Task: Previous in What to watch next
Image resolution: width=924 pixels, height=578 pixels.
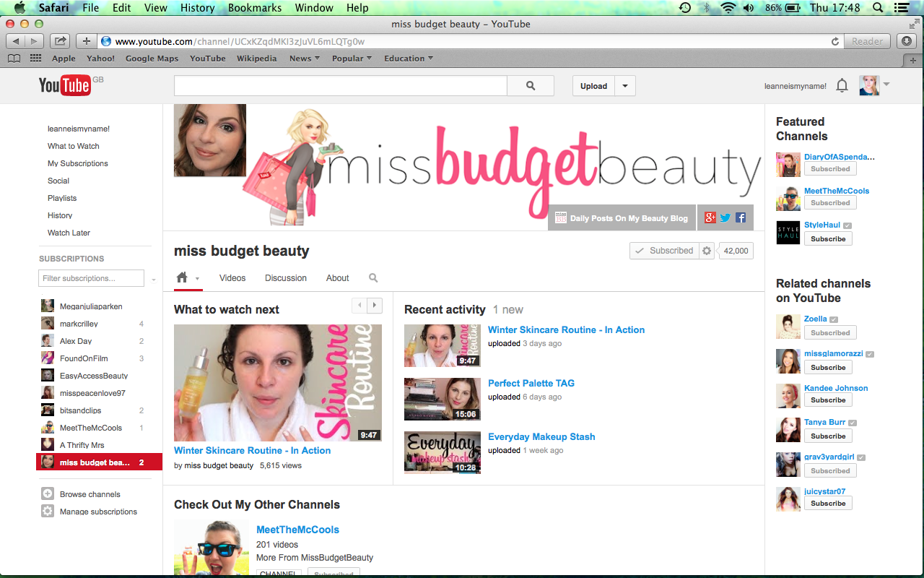Action: (359, 306)
